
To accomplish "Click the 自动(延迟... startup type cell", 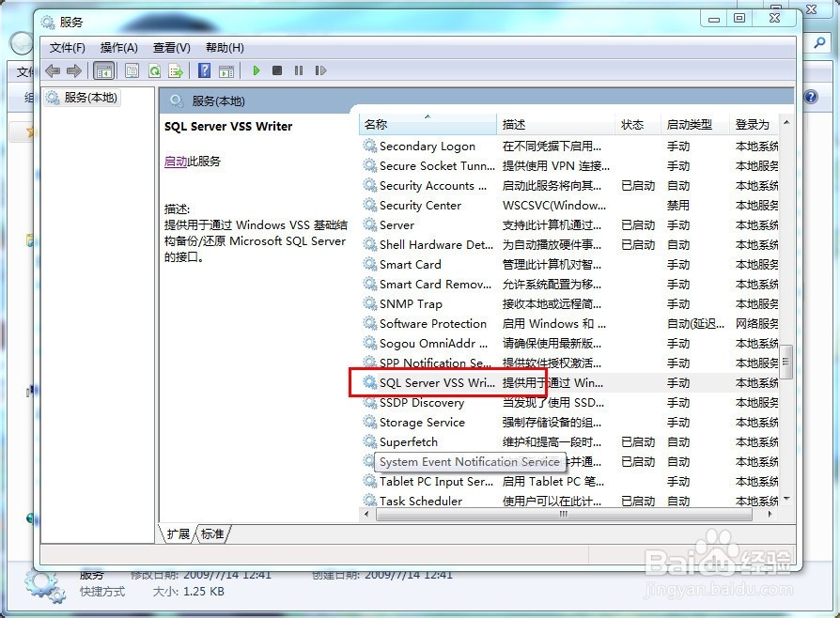I will pos(695,324).
